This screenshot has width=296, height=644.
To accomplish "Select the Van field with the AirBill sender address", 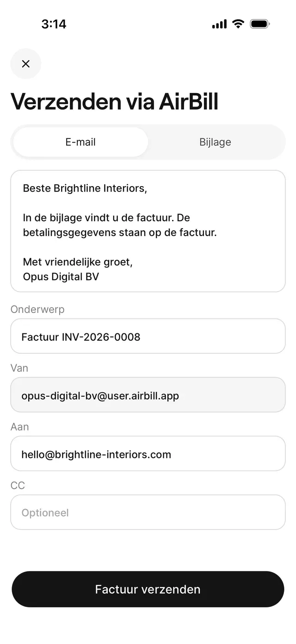I will tap(148, 395).
